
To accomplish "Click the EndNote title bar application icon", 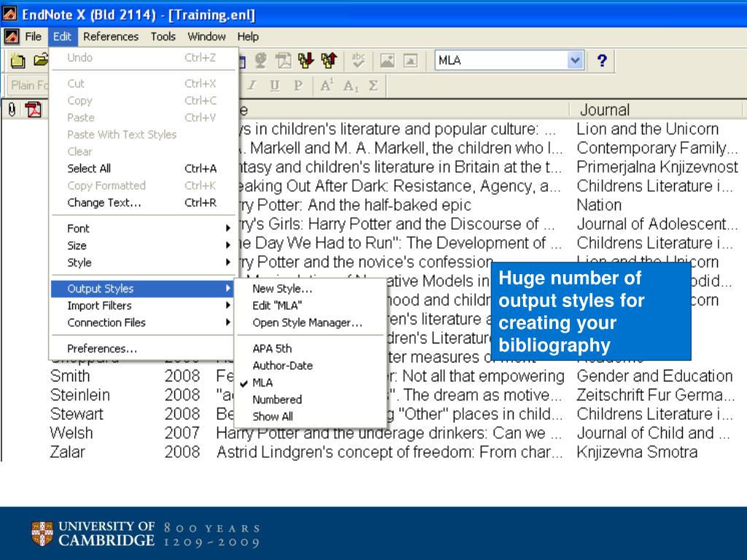I will tap(9, 15).
